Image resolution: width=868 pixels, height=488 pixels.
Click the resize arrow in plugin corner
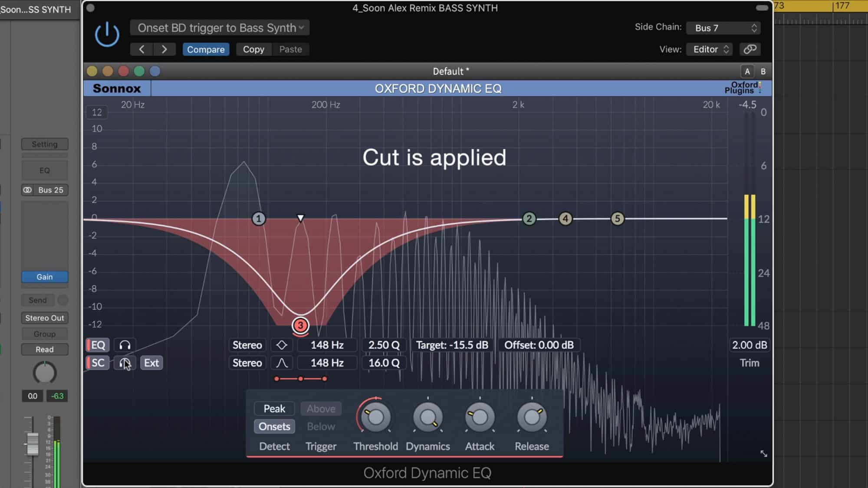(763, 454)
